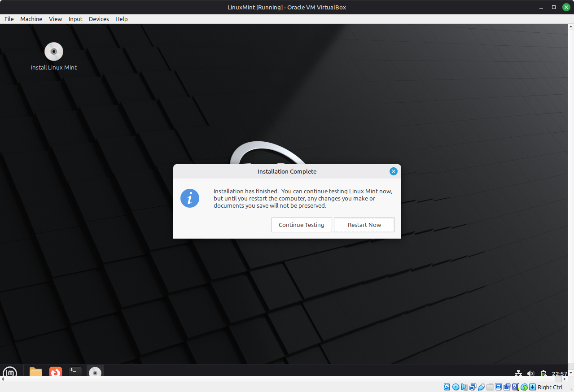
Task: Open the Machine menu
Action: pyautogui.click(x=31, y=19)
